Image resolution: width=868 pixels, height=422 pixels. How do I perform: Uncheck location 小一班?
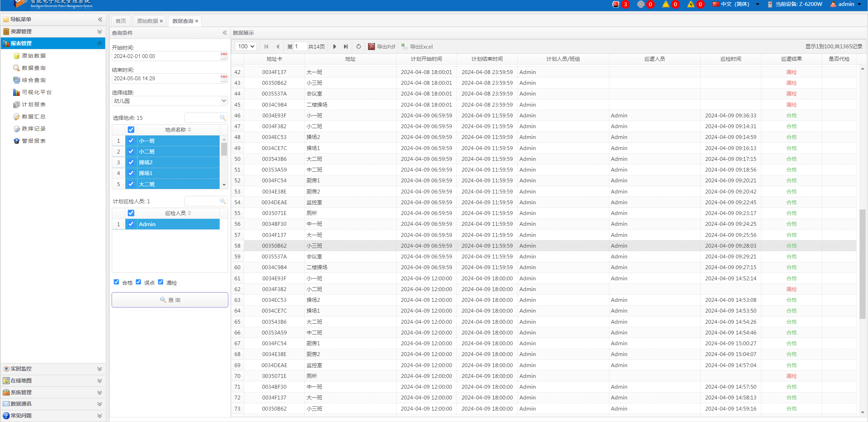(x=131, y=141)
